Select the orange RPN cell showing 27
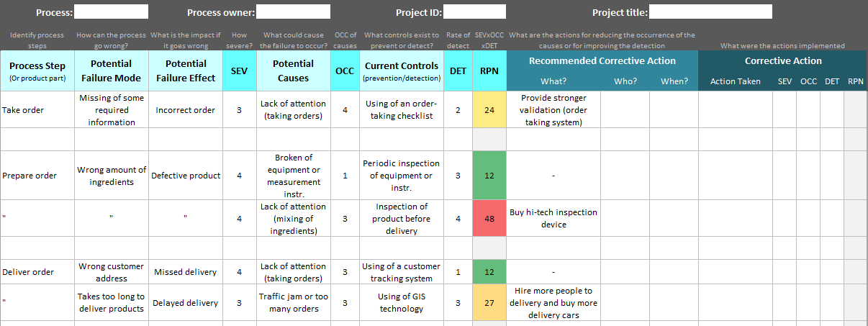Image resolution: width=868 pixels, height=326 pixels. (x=489, y=303)
